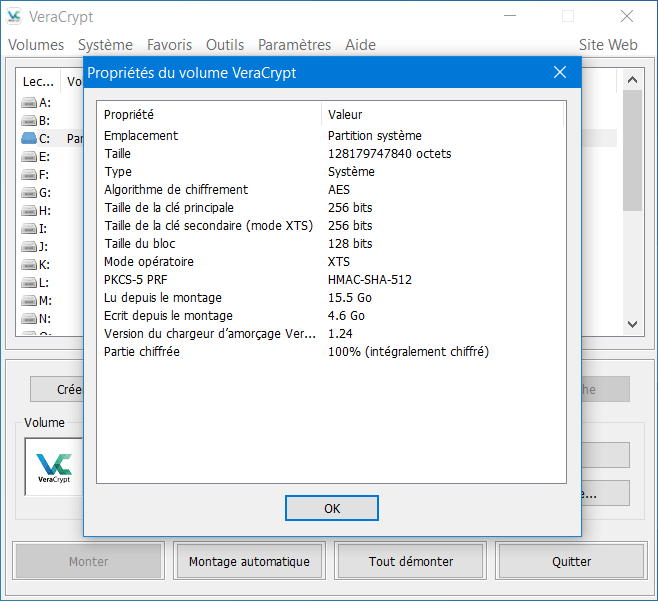Viewport: 658px width, 601px height.
Task: Open the Système menu
Action: (x=105, y=45)
